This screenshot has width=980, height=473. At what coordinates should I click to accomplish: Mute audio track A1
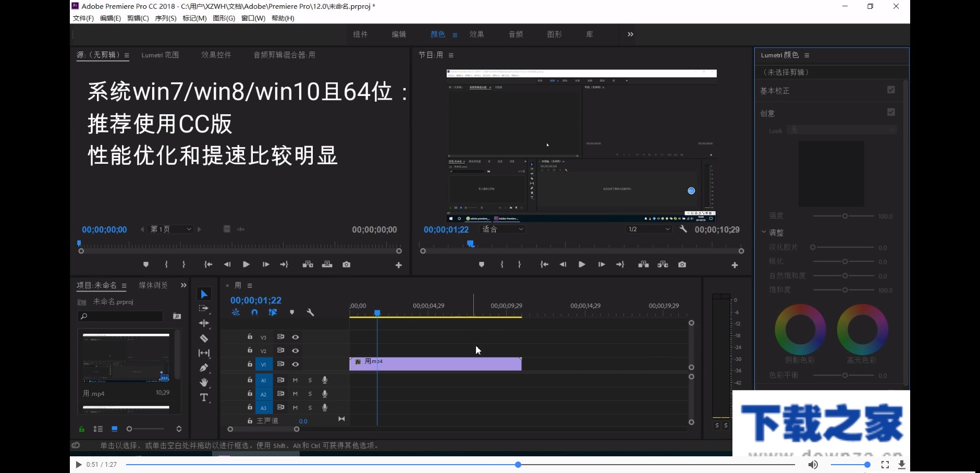click(x=295, y=380)
